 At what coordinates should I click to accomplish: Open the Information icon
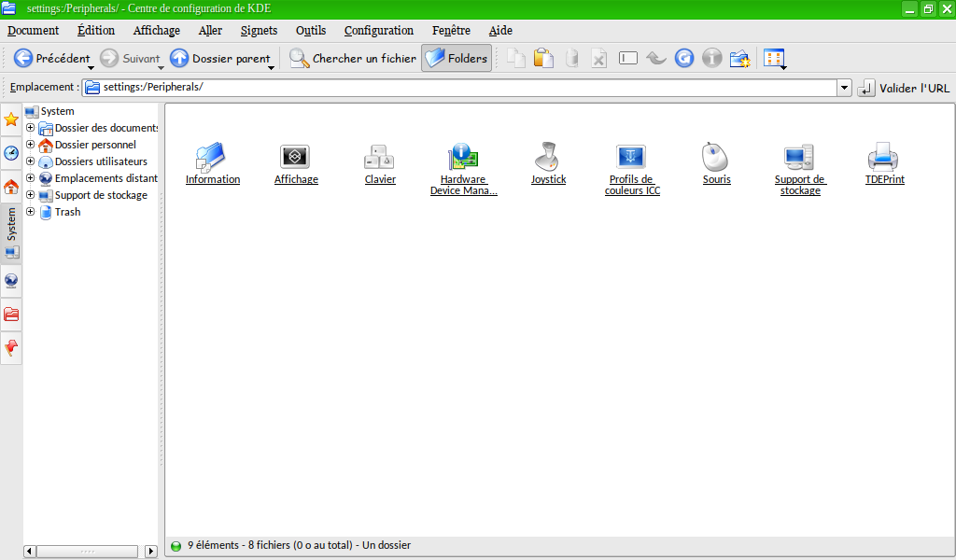coord(212,157)
